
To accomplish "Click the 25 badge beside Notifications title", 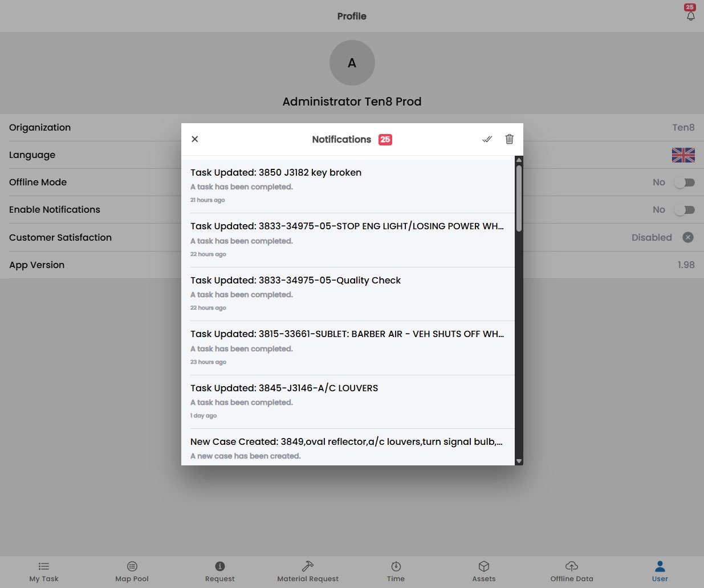I will point(385,139).
